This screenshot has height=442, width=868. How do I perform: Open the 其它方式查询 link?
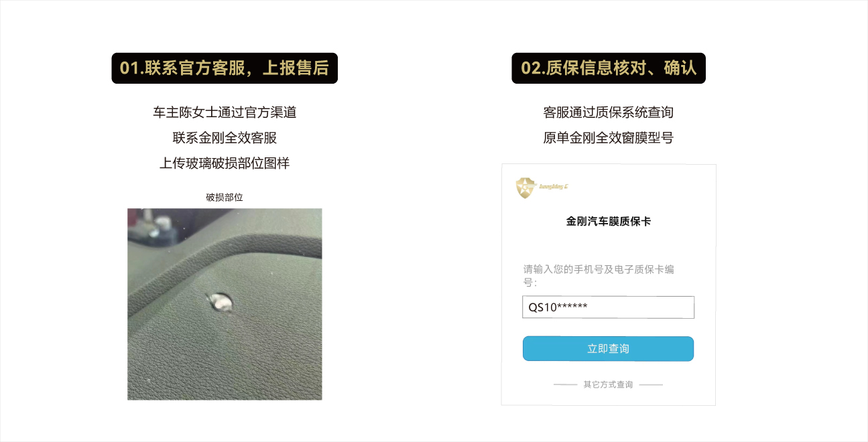[608, 385]
